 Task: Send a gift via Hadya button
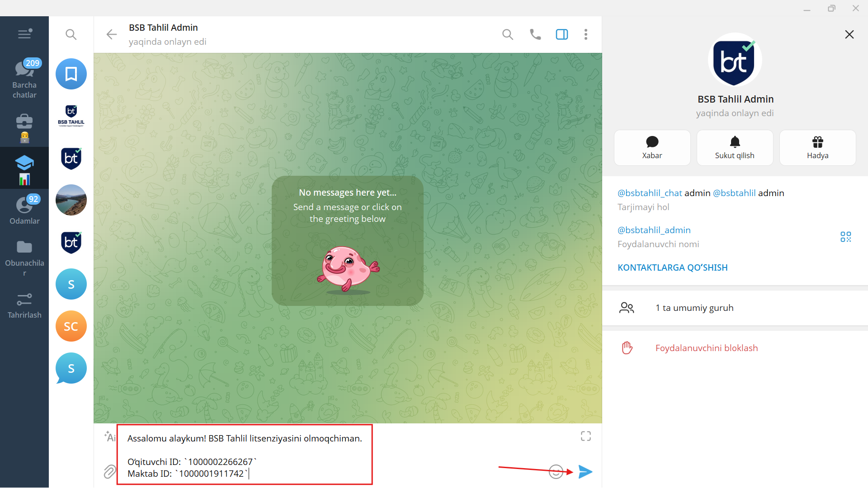click(x=817, y=148)
